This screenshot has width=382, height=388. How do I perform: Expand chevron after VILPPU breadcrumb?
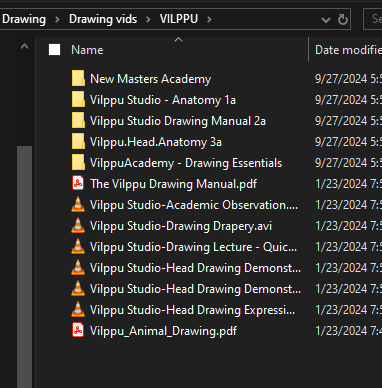209,20
